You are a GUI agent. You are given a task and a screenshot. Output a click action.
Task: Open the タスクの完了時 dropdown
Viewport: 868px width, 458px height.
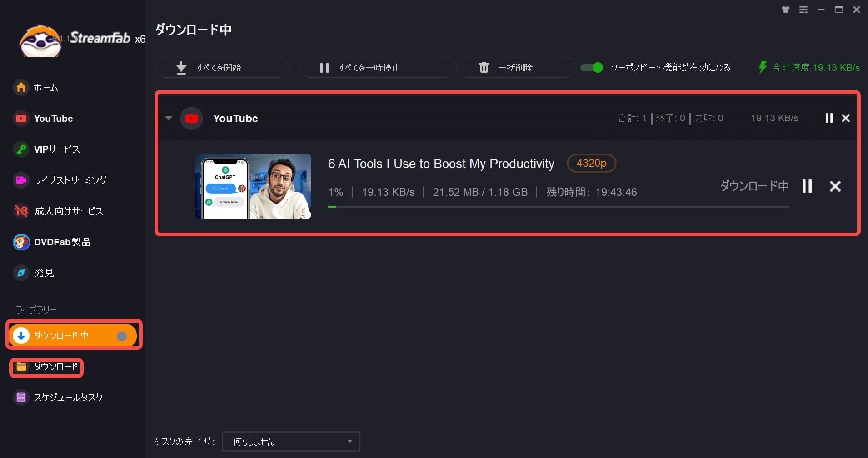pos(291,441)
